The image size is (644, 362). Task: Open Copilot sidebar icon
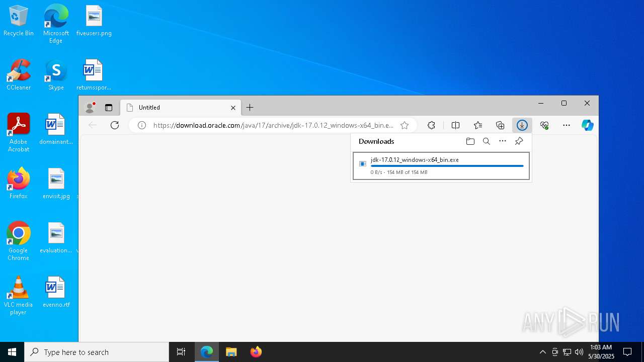(588, 125)
